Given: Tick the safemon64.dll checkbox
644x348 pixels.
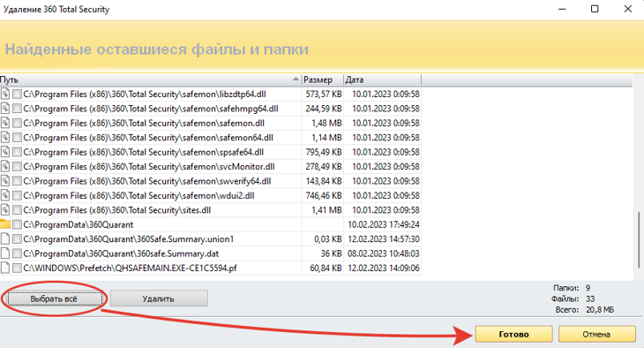Looking at the screenshot, I should [x=17, y=138].
